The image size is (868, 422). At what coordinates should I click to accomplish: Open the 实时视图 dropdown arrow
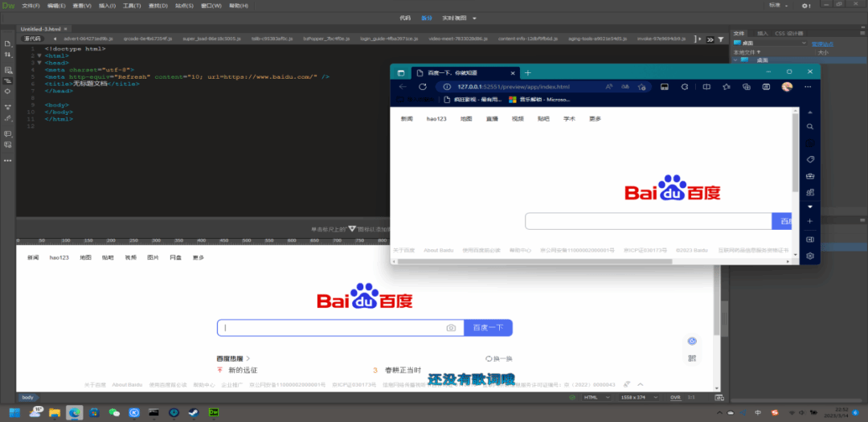pos(474,18)
